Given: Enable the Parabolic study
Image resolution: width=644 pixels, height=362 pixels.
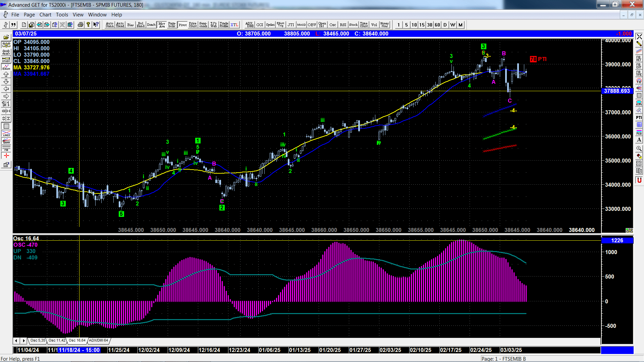Looking at the screenshot, I should [172, 25].
